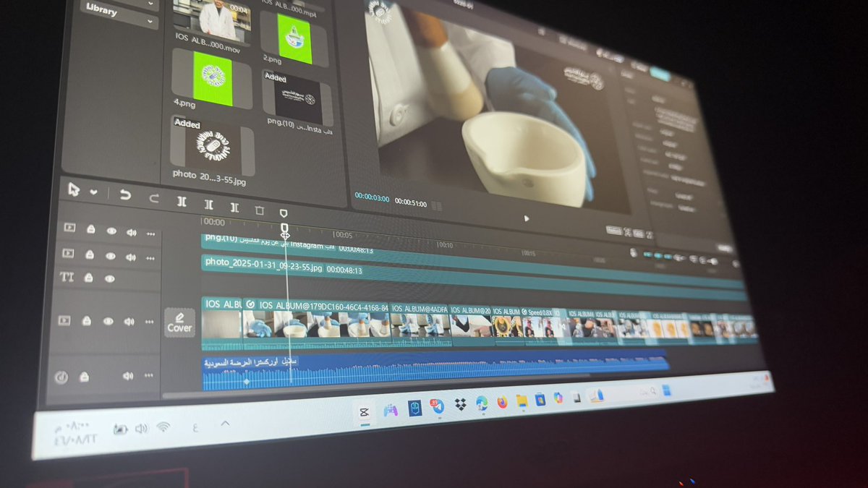Screen dimensions: 868x488
Task: Click the current timecode 00:00:03:00
Action: click(372, 198)
